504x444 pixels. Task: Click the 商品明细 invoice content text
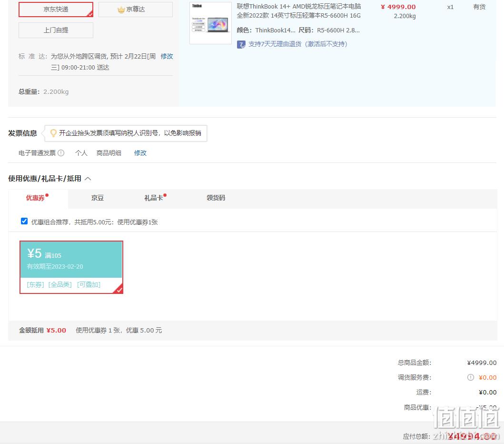click(x=109, y=153)
